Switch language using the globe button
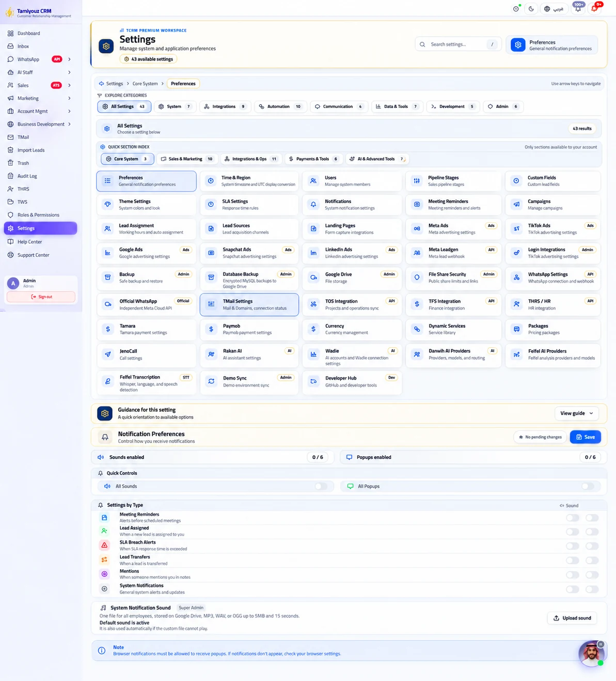 click(554, 9)
